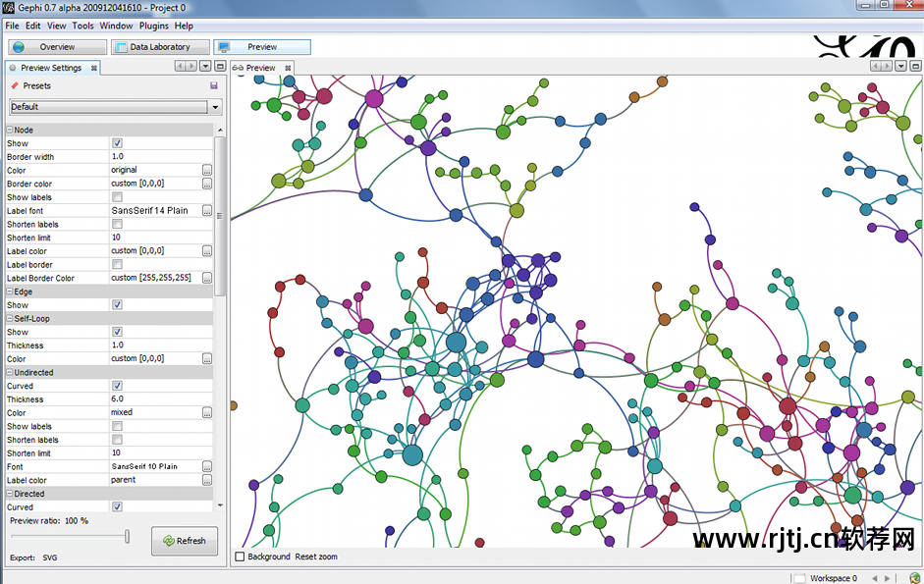Open the Plugins menu
The image size is (924, 584).
coord(154,26)
